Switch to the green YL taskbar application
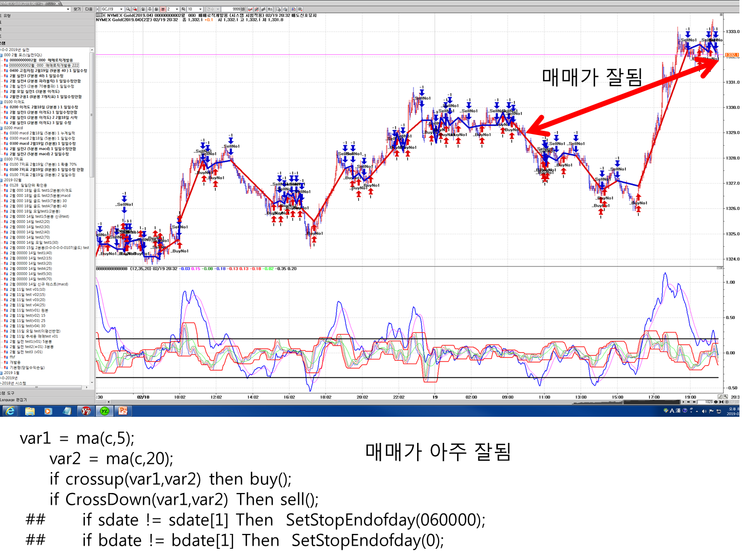This screenshot has height=560, width=742. tap(104, 411)
